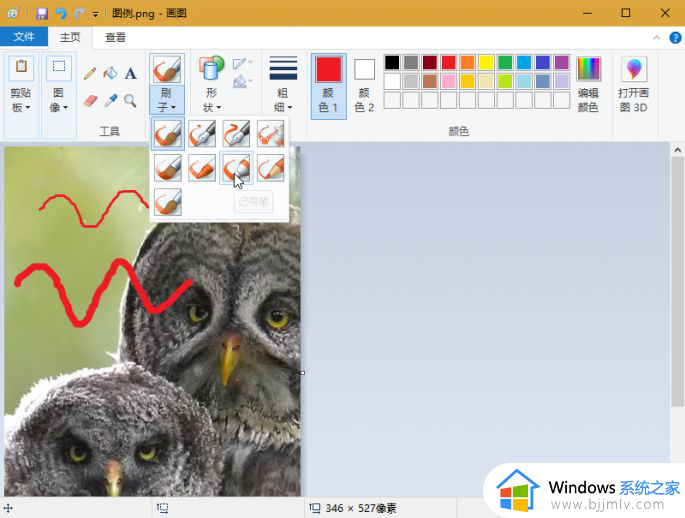Choose the Natural pencil brush in gallery
685x518 pixels.
(x=270, y=168)
